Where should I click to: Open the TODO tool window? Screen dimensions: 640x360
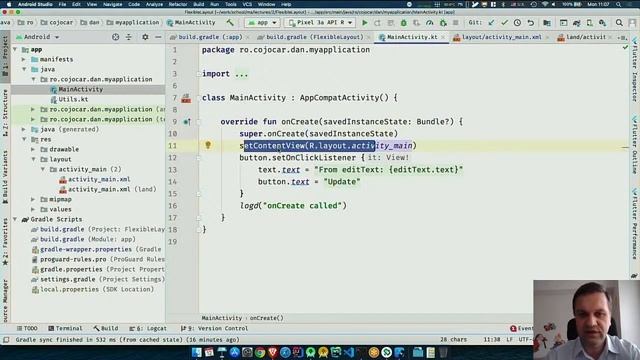(27, 328)
